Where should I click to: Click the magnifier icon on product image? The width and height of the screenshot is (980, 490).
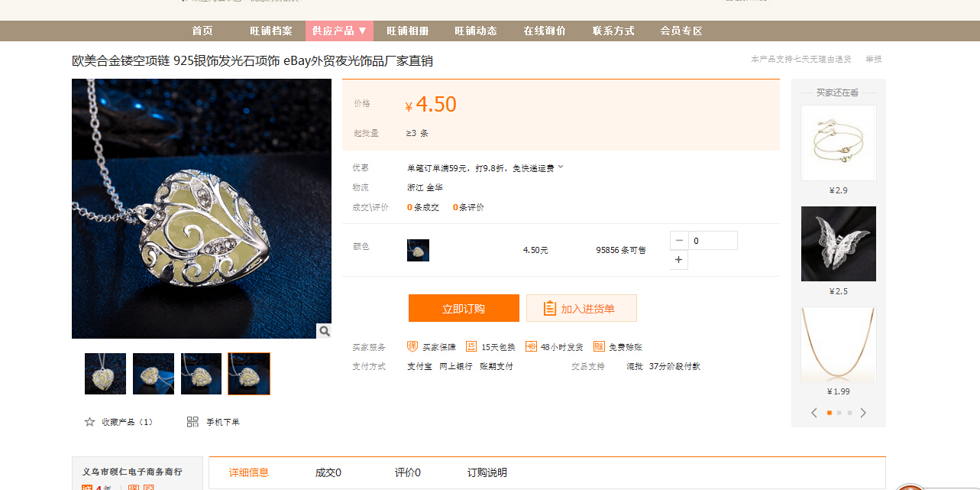pyautogui.click(x=325, y=331)
